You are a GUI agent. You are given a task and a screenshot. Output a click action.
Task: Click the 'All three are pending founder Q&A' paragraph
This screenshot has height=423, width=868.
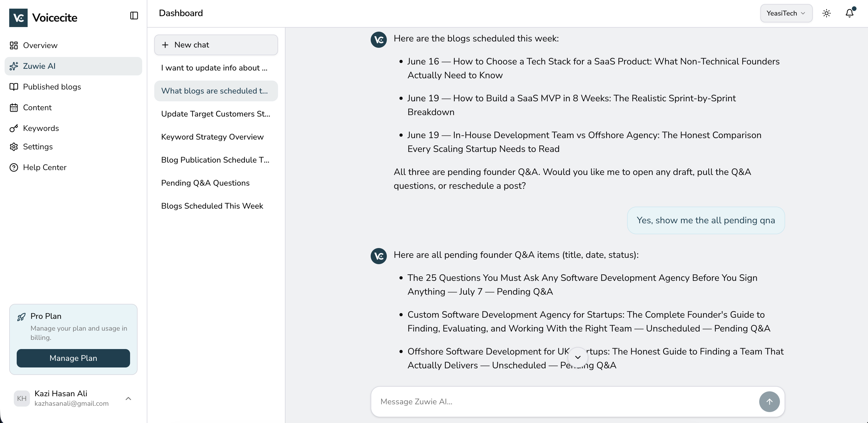pyautogui.click(x=572, y=179)
